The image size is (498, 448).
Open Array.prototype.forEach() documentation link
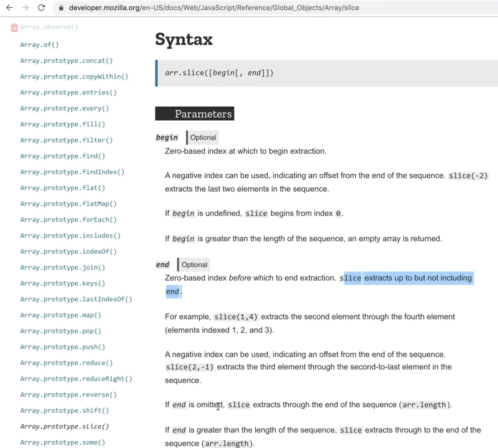pyautogui.click(x=68, y=220)
